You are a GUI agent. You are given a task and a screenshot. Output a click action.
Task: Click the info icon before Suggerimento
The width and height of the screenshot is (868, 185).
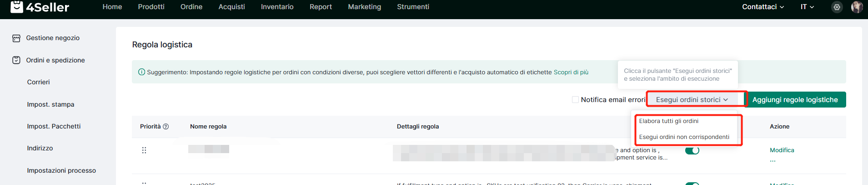click(x=141, y=72)
